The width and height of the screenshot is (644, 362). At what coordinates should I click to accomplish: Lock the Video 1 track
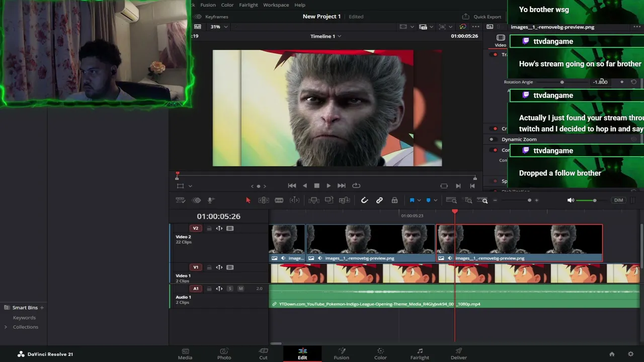pos(209,267)
